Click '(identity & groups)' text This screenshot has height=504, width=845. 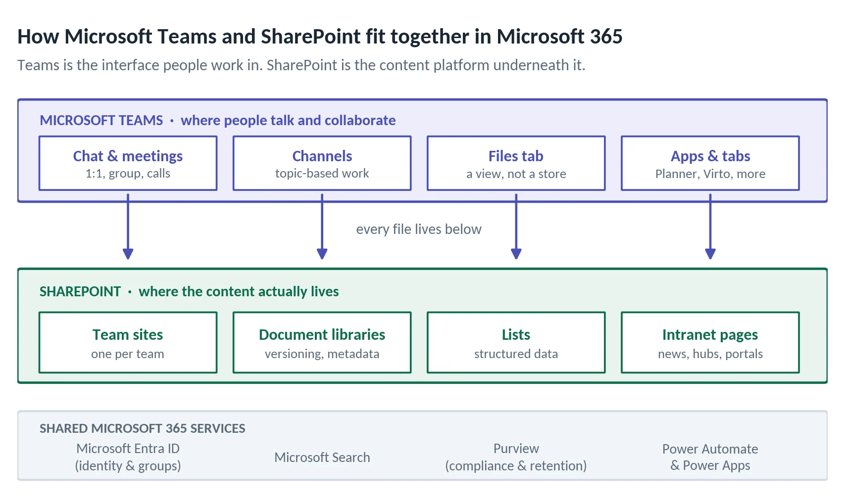[x=128, y=466]
